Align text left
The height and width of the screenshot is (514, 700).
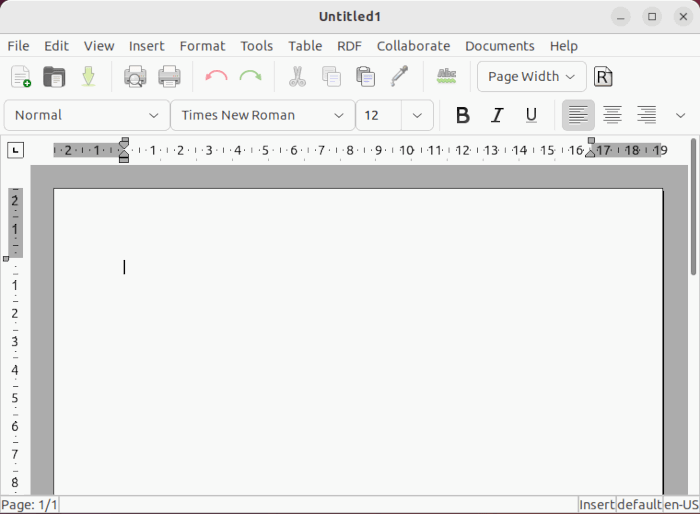click(x=578, y=115)
